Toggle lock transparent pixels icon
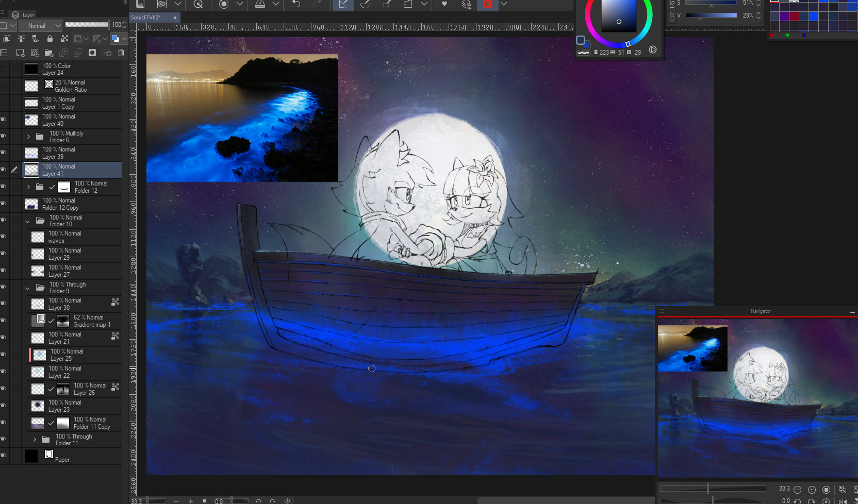 click(x=64, y=39)
